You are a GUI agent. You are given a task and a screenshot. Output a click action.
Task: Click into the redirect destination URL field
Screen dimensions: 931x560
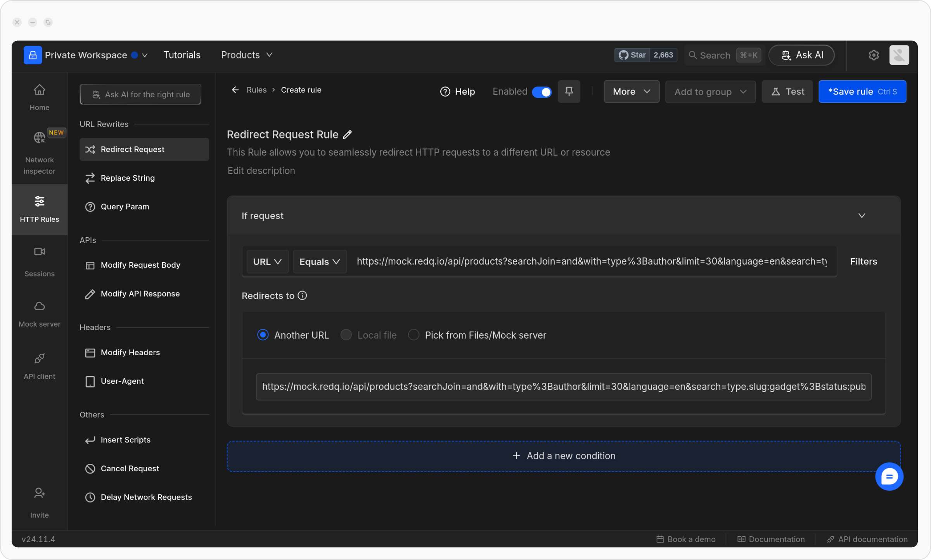click(x=563, y=387)
